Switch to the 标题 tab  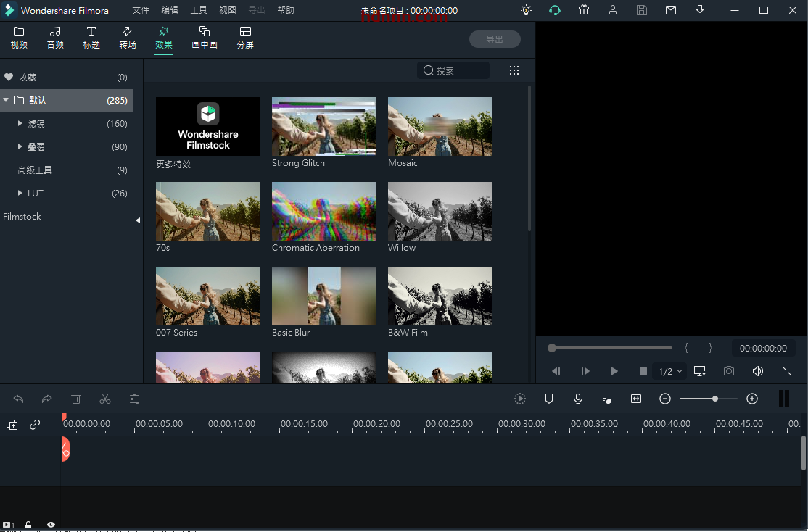point(91,38)
